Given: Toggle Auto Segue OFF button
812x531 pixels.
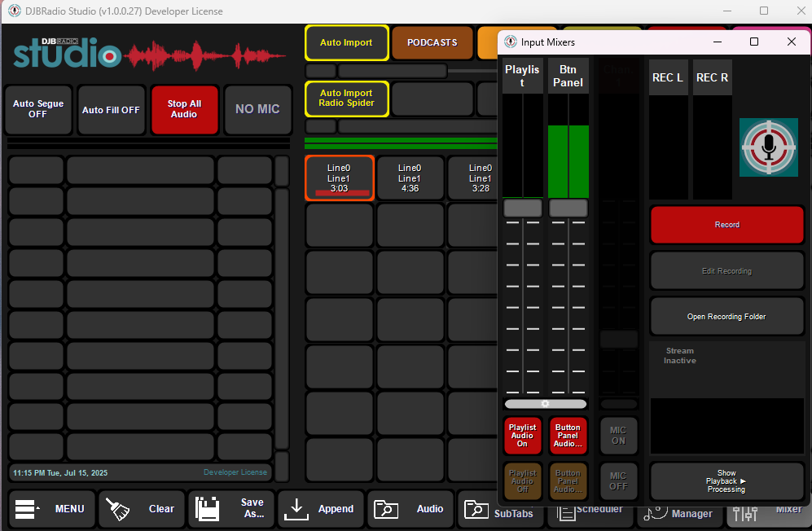Looking at the screenshot, I should point(38,109).
